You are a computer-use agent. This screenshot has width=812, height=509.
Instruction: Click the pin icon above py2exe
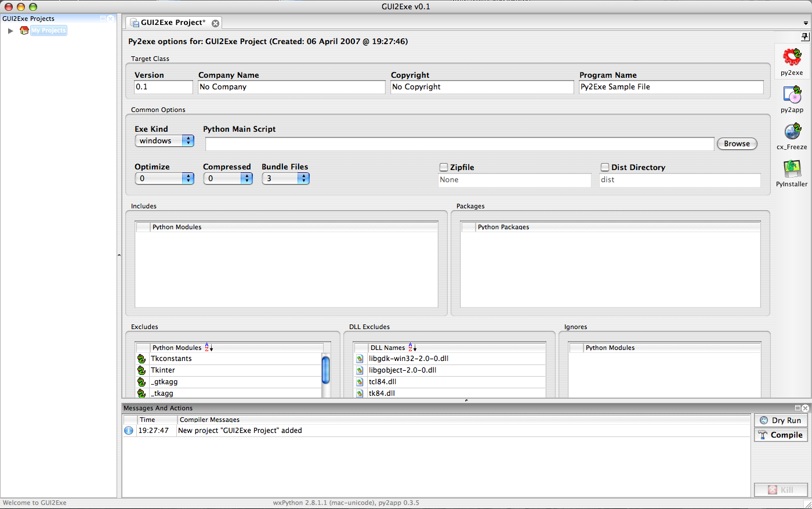[804, 37]
